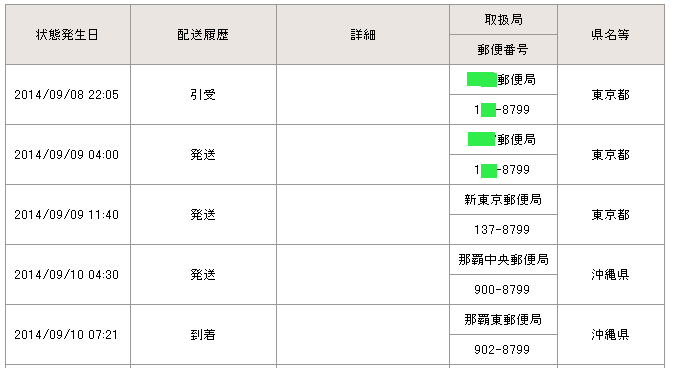Click the 配送履歴 column header
This screenshot has width=673, height=368.
click(x=203, y=35)
